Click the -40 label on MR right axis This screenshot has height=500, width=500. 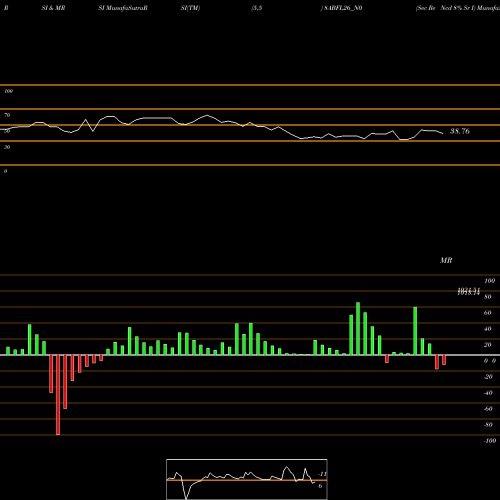488,393
